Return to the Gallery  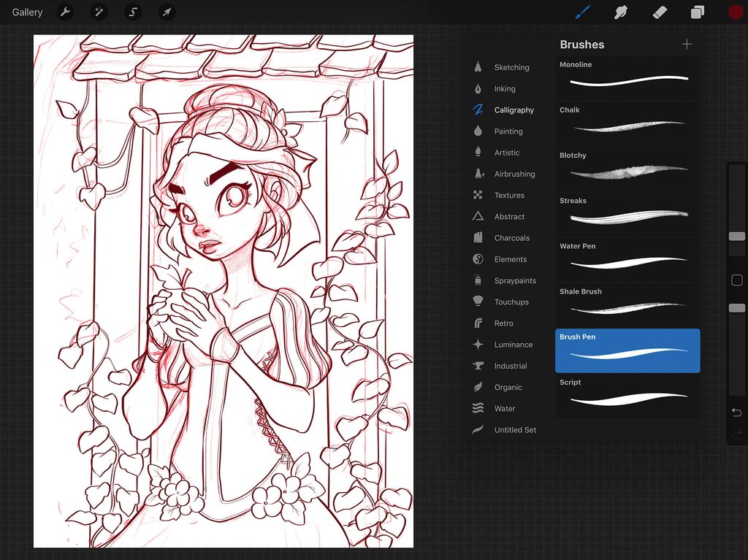27,12
